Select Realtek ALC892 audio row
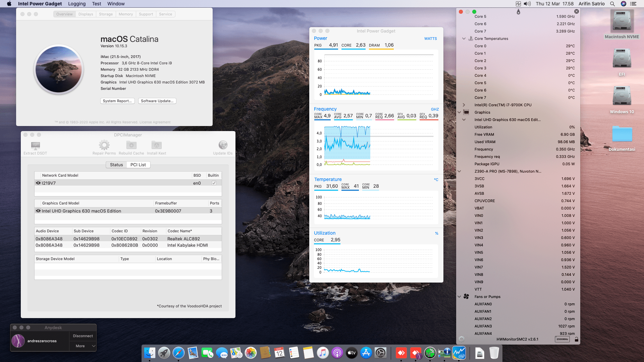 [x=128, y=239]
